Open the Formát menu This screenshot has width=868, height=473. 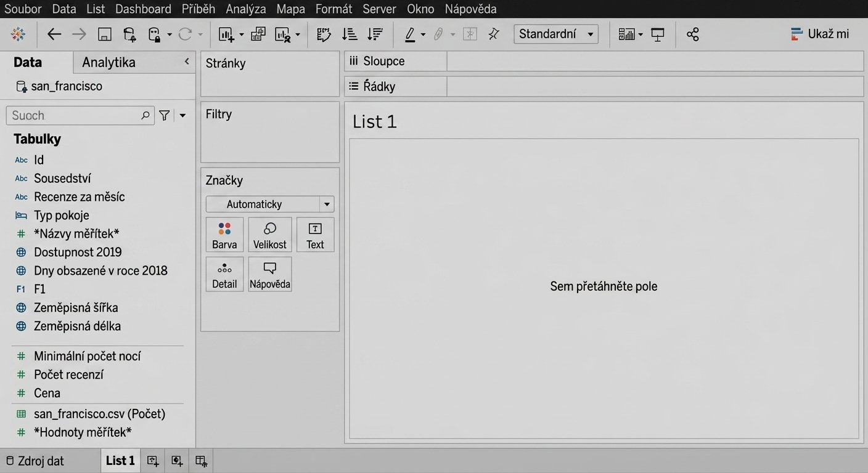point(334,9)
